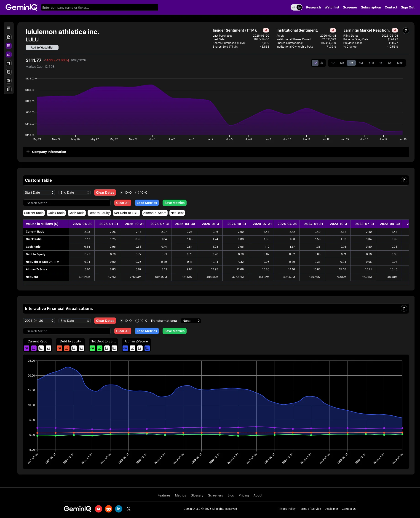420x518 pixels.
Task: Open GeminIQ X profile in footer
Action: tap(129, 509)
